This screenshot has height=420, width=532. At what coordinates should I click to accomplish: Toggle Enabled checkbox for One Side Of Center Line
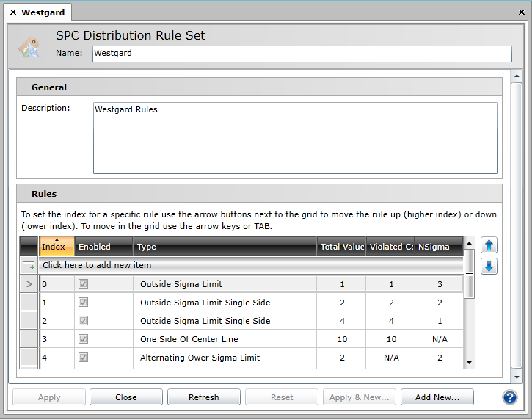[x=83, y=339]
